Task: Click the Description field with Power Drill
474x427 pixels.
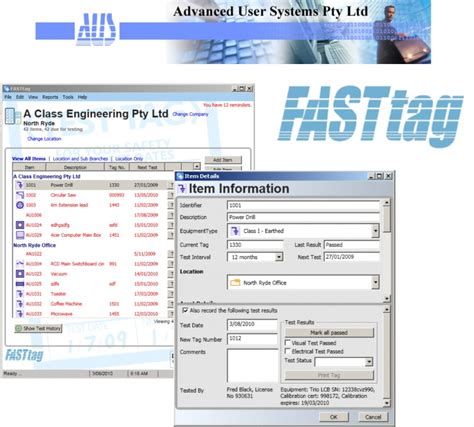Action: click(303, 217)
